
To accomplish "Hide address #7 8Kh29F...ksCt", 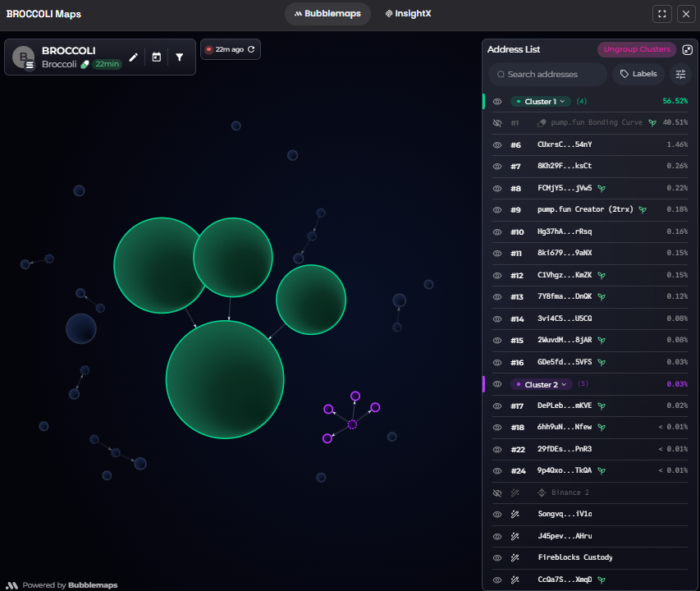I will click(497, 167).
